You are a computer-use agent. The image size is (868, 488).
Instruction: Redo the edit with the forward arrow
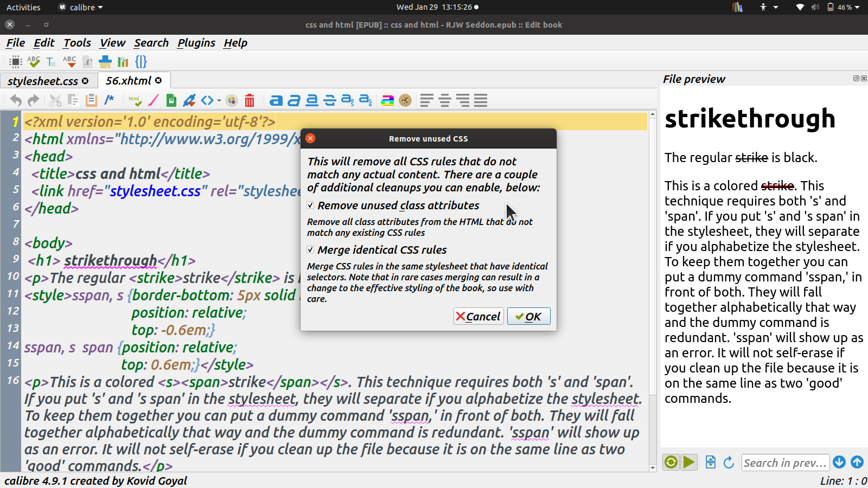tap(34, 100)
